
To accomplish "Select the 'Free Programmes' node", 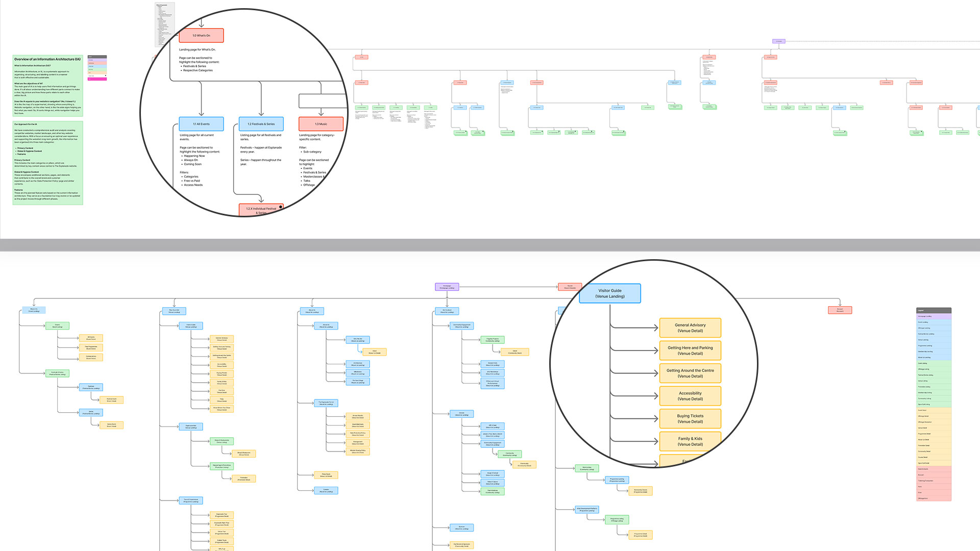I will click(x=91, y=348).
